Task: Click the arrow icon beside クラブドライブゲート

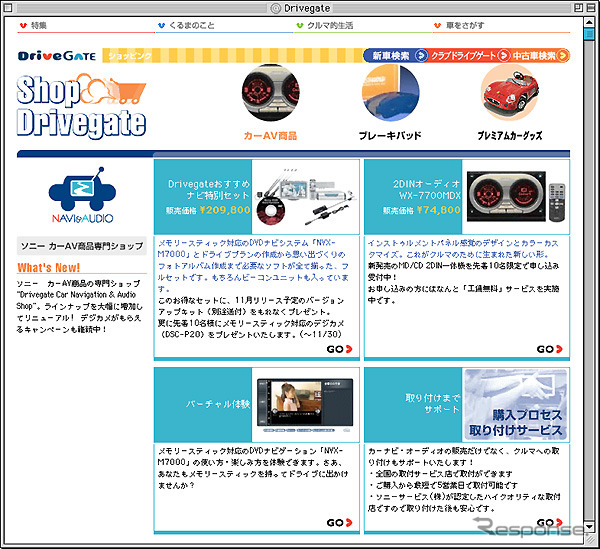Action: click(x=504, y=56)
